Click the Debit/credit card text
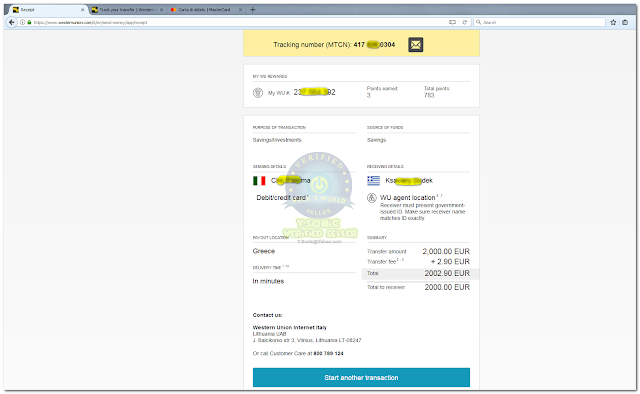This screenshot has height=394, width=640. pyautogui.click(x=281, y=198)
